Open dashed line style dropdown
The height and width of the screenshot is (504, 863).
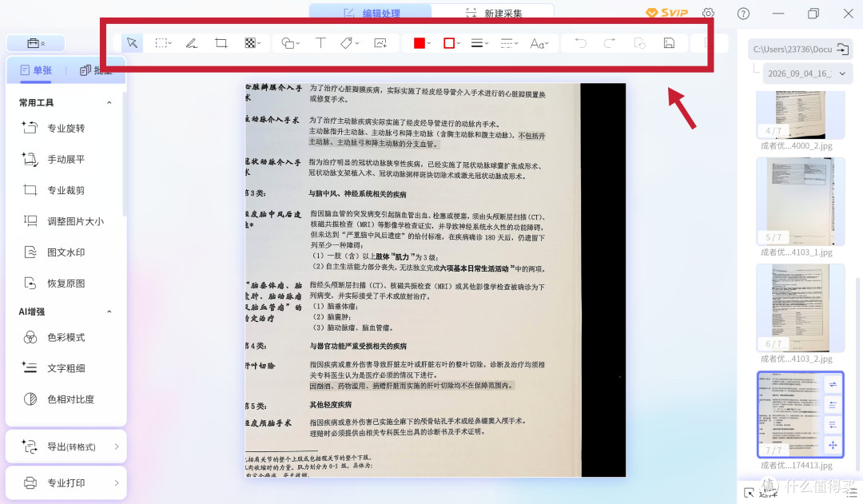509,43
